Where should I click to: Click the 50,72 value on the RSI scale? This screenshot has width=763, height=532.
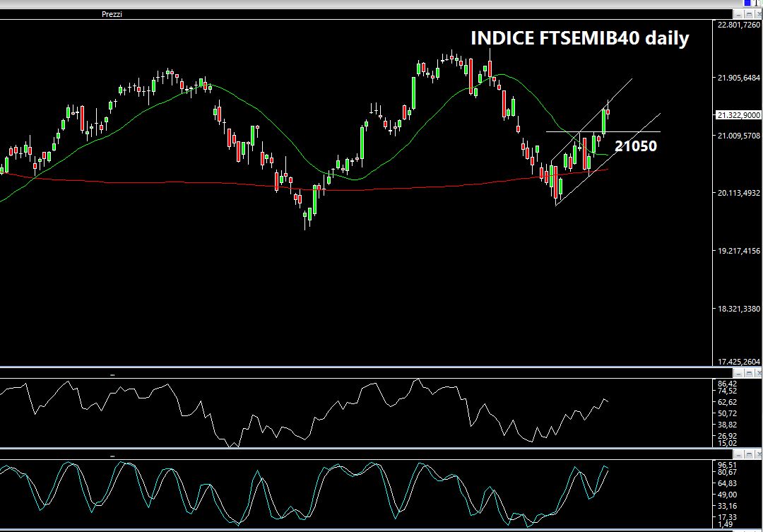click(x=727, y=414)
